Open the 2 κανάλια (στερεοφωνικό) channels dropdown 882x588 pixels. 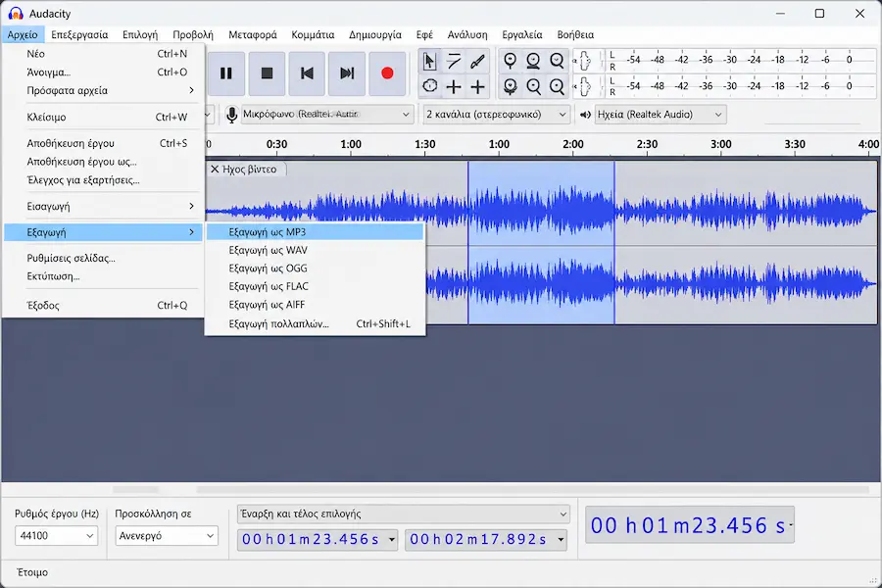click(496, 115)
